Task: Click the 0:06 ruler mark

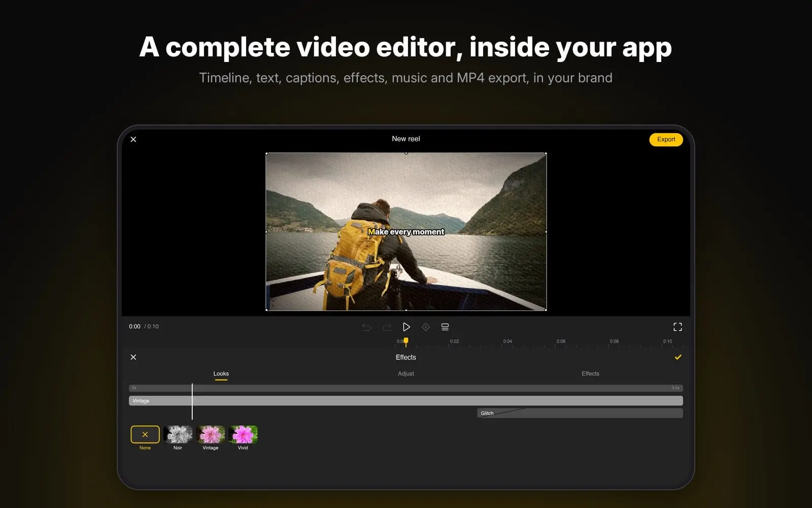Action: (x=561, y=341)
